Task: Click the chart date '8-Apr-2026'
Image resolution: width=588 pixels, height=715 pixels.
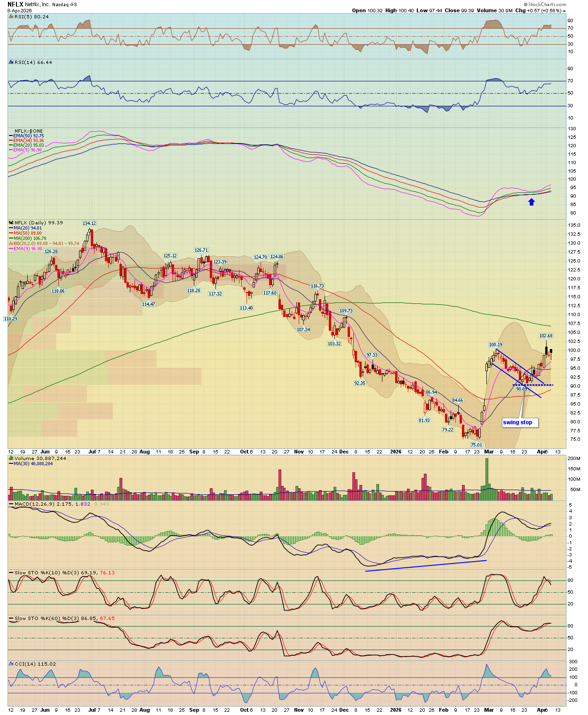Action: (x=19, y=10)
